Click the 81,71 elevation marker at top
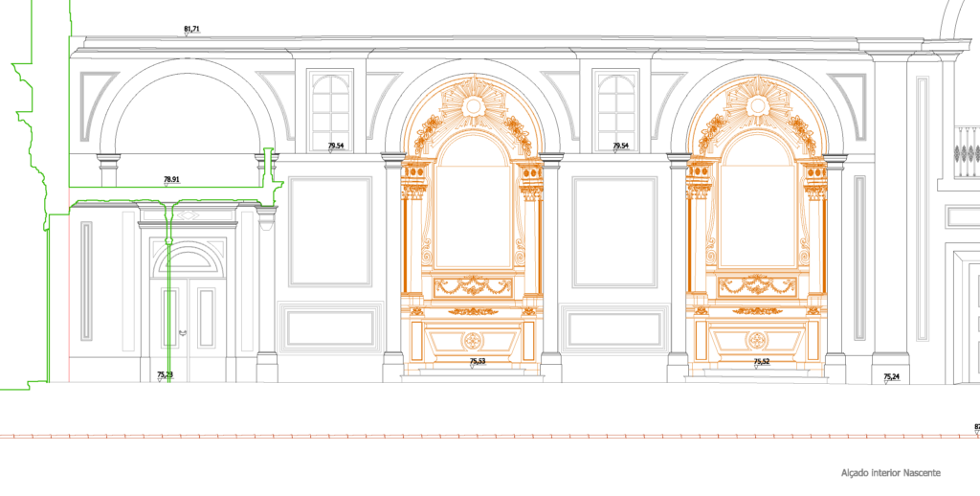The height and width of the screenshot is (496, 980). point(191,30)
